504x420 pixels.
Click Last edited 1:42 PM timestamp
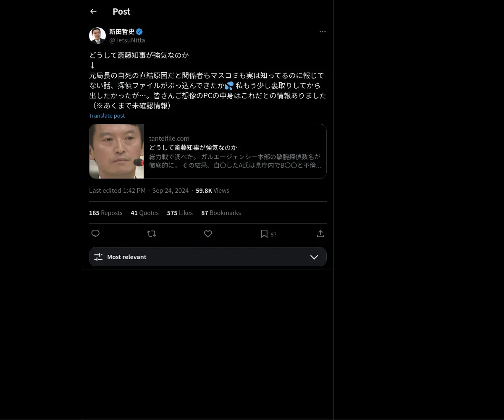click(x=117, y=191)
